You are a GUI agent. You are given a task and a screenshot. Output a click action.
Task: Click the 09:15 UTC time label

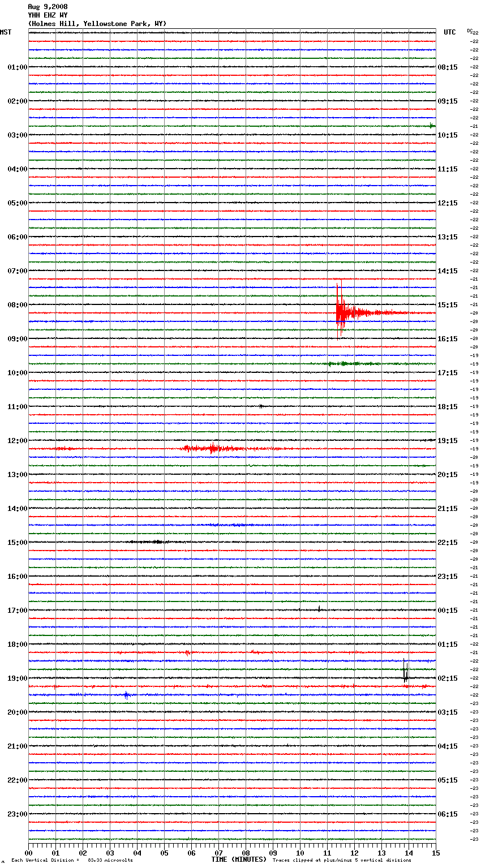(x=448, y=101)
